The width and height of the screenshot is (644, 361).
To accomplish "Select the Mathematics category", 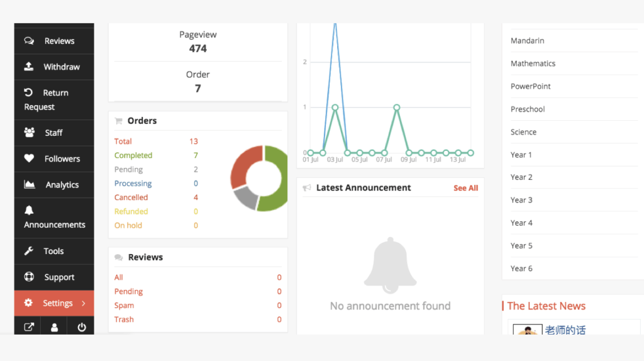I will pos(533,64).
